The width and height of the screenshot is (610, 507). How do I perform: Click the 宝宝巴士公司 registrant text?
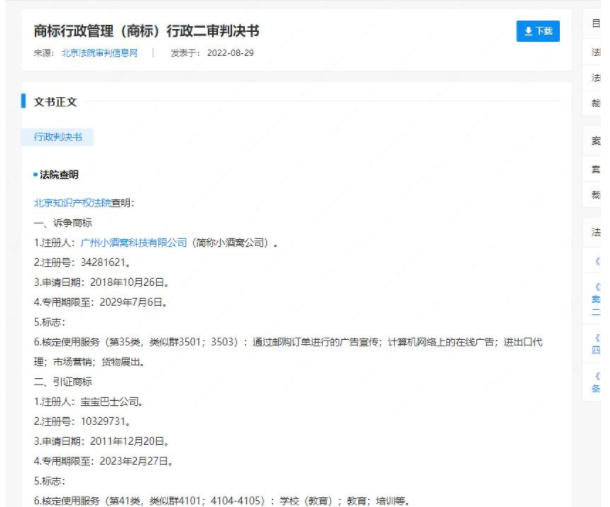click(x=106, y=401)
